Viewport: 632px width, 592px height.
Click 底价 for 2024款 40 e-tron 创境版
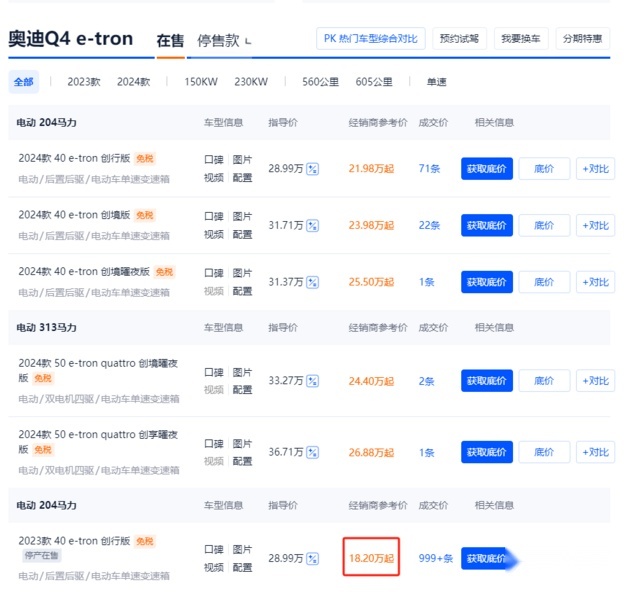(x=544, y=225)
